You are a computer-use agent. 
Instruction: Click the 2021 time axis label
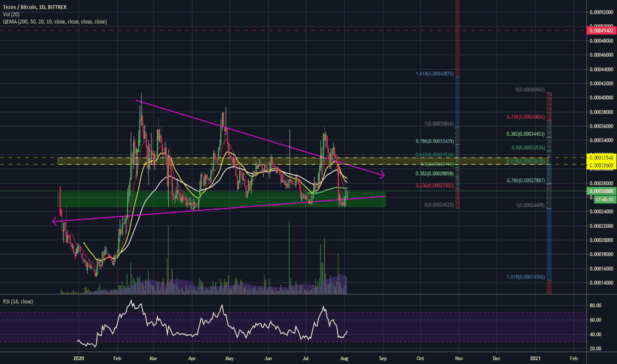pos(535,359)
